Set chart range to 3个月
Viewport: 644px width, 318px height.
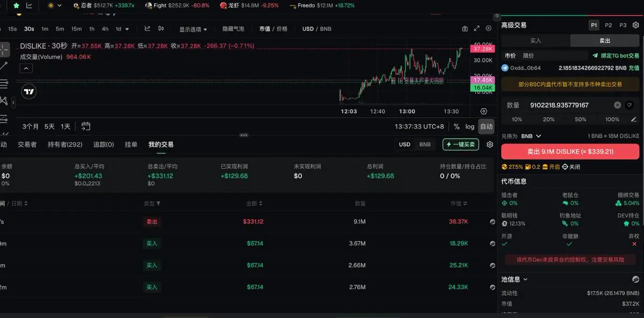31,127
